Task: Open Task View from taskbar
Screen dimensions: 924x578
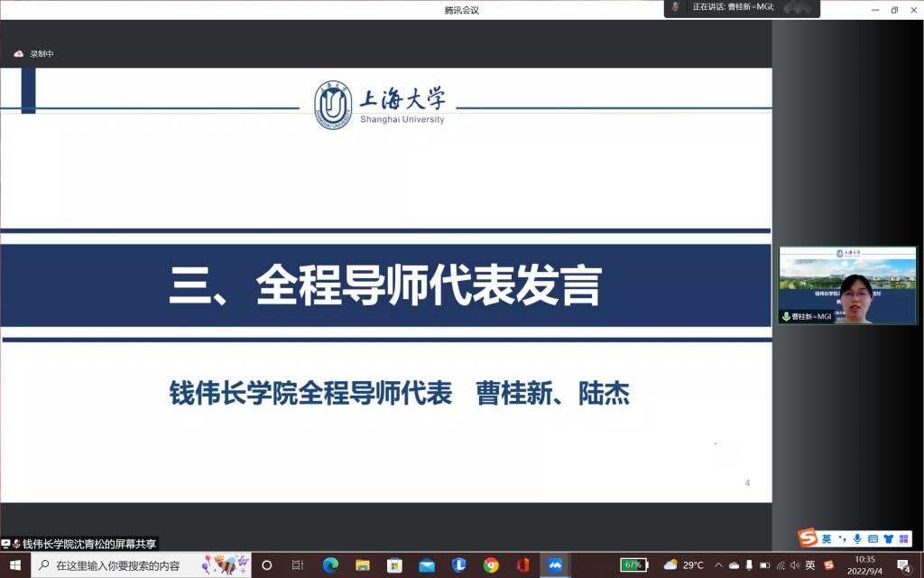Action: coord(298,565)
